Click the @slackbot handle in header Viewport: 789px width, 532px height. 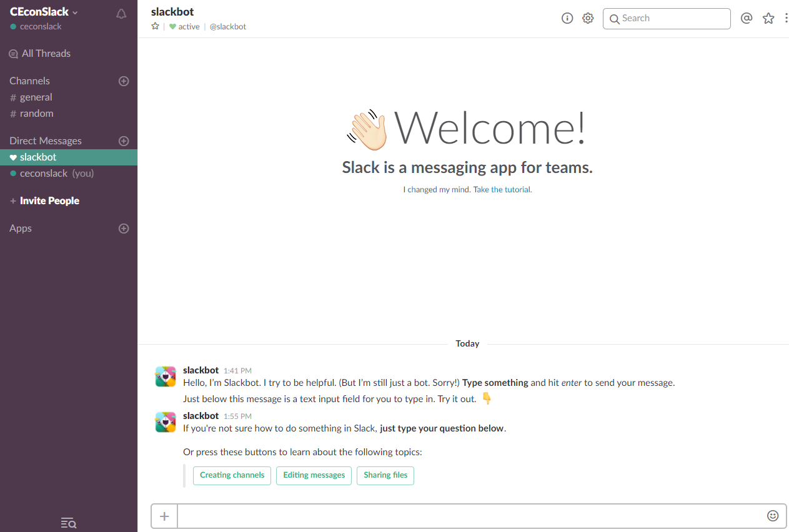228,27
